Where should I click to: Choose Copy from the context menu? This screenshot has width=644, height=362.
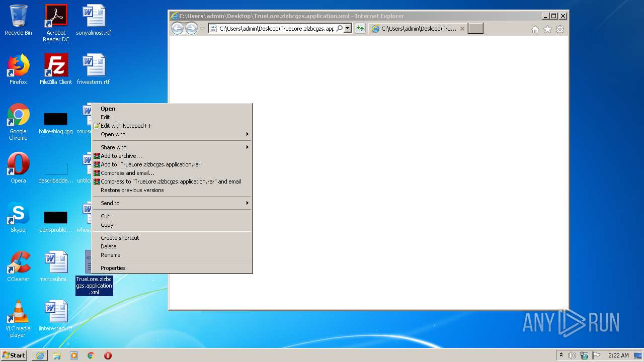point(172,225)
